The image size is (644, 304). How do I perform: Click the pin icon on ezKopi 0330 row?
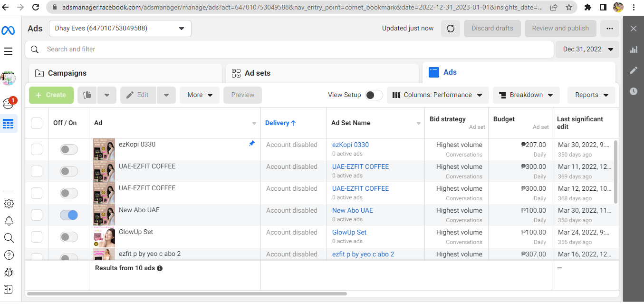[x=252, y=143]
